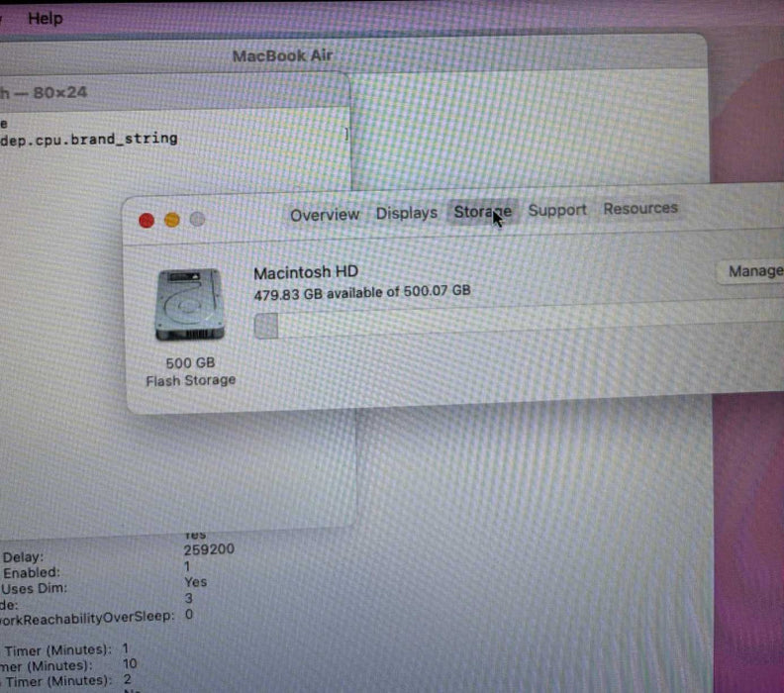This screenshot has height=693, width=784.
Task: Click the Yes value beside Uses Dim
Action: [195, 582]
